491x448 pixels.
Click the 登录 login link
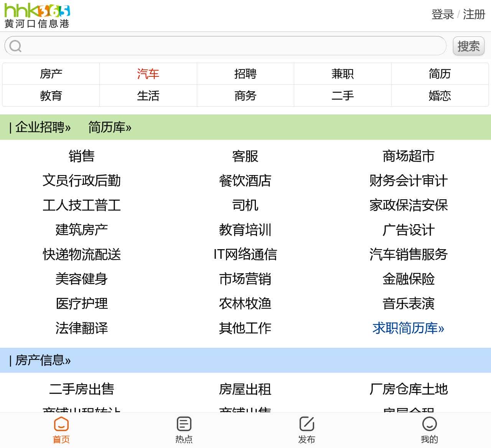click(x=442, y=15)
